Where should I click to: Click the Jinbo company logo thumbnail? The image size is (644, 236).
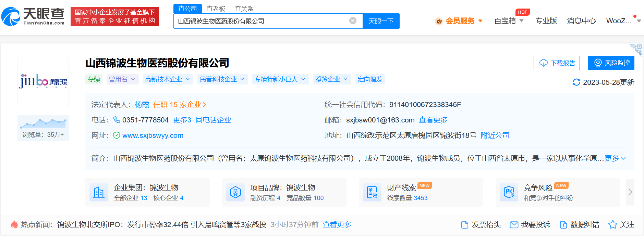tap(43, 81)
